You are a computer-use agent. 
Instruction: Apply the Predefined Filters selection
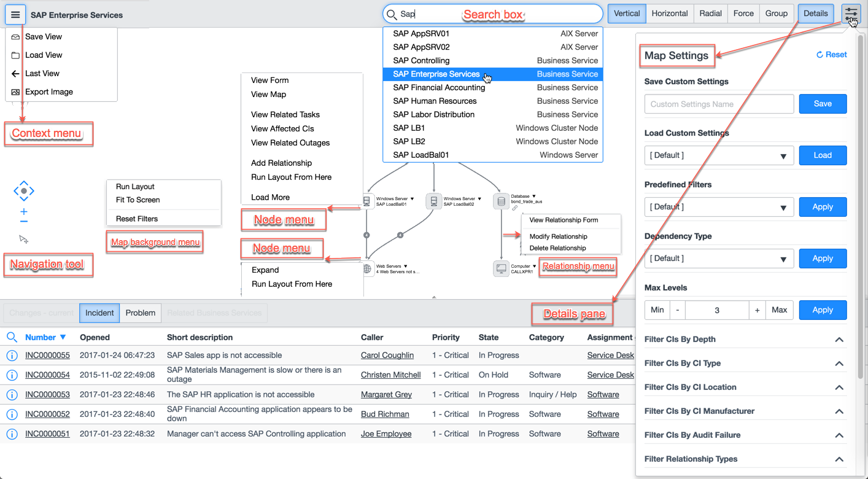click(x=823, y=207)
